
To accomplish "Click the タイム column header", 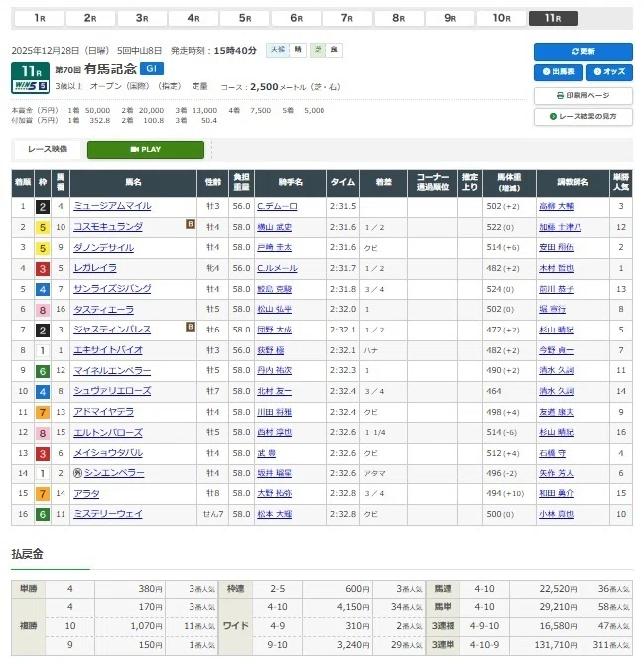I will click(343, 182).
